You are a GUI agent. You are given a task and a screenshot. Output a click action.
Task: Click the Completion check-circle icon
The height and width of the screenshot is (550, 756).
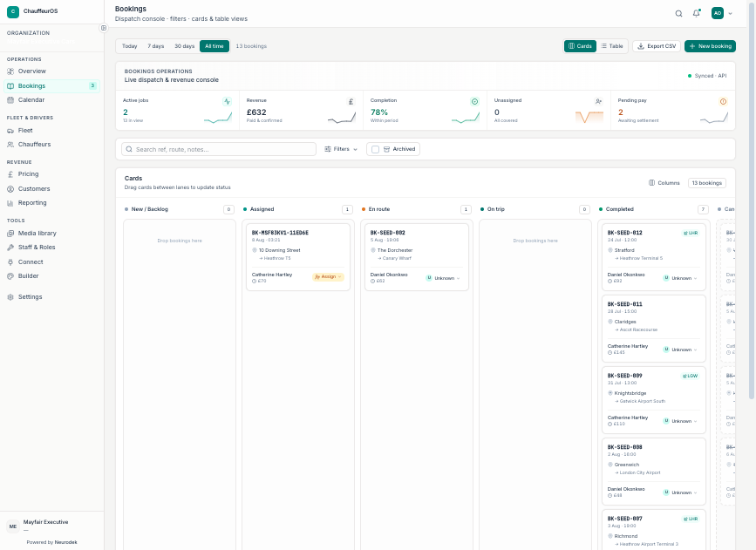pyautogui.click(x=474, y=101)
